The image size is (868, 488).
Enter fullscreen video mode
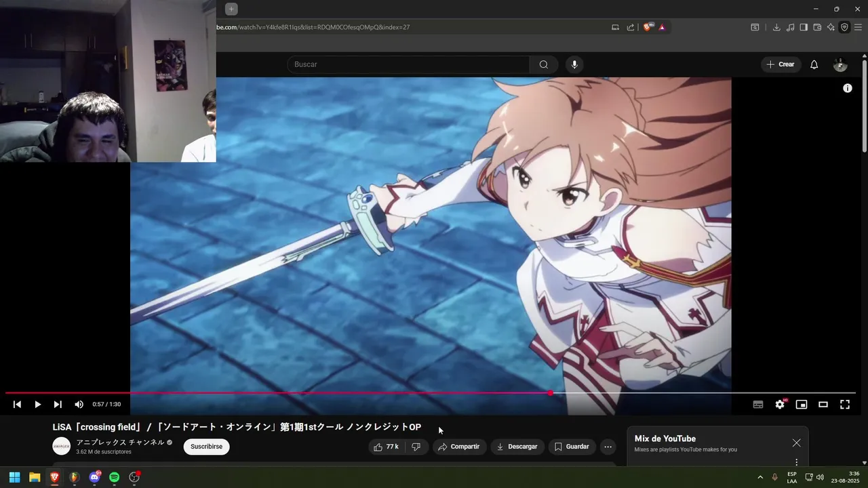[x=845, y=405]
